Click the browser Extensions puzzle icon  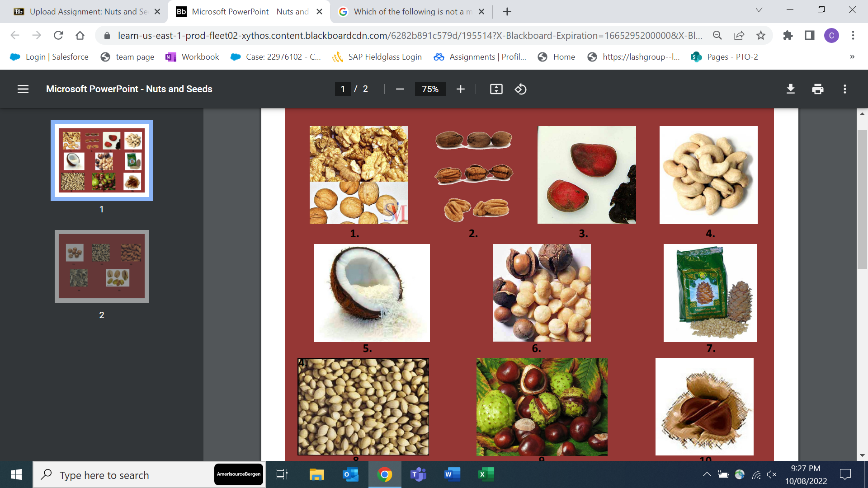pos(788,35)
